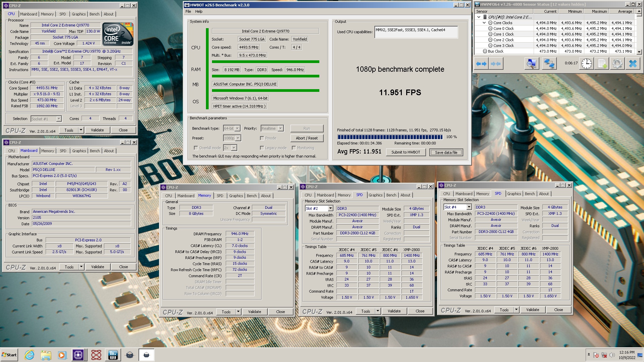The height and width of the screenshot is (362, 644).
Task: Click Submit to HWBOT button
Action: click(x=406, y=152)
